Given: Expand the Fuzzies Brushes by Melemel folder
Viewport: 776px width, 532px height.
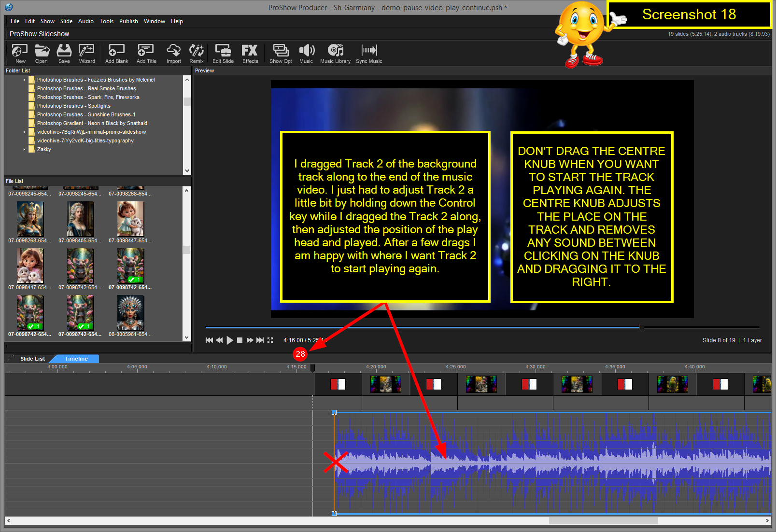Looking at the screenshot, I should click(x=24, y=80).
